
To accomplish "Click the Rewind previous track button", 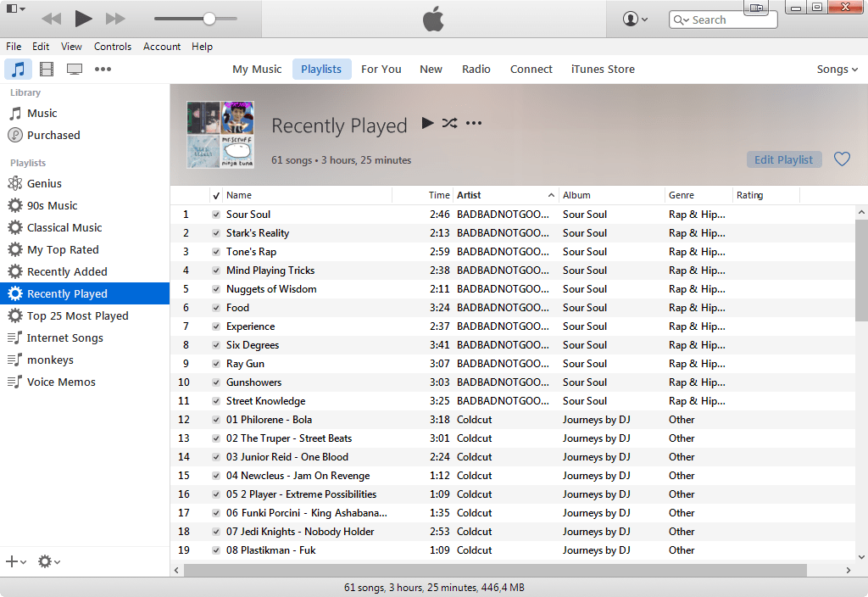I will (52, 19).
